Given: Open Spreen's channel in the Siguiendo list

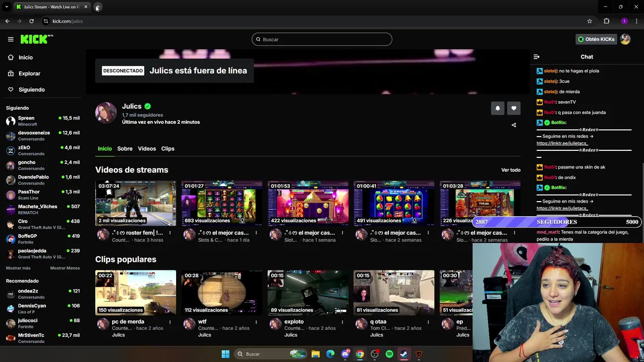Looking at the screenshot, I should coord(43,121).
